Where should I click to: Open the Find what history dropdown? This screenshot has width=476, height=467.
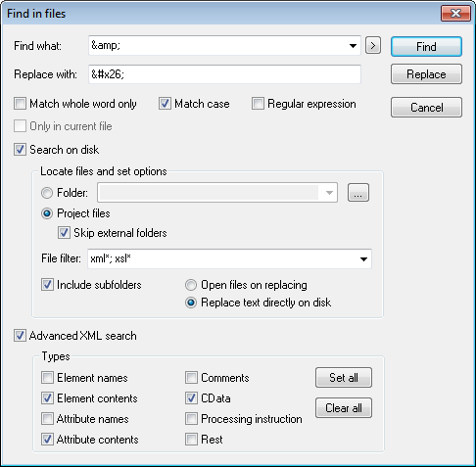pyautogui.click(x=353, y=46)
